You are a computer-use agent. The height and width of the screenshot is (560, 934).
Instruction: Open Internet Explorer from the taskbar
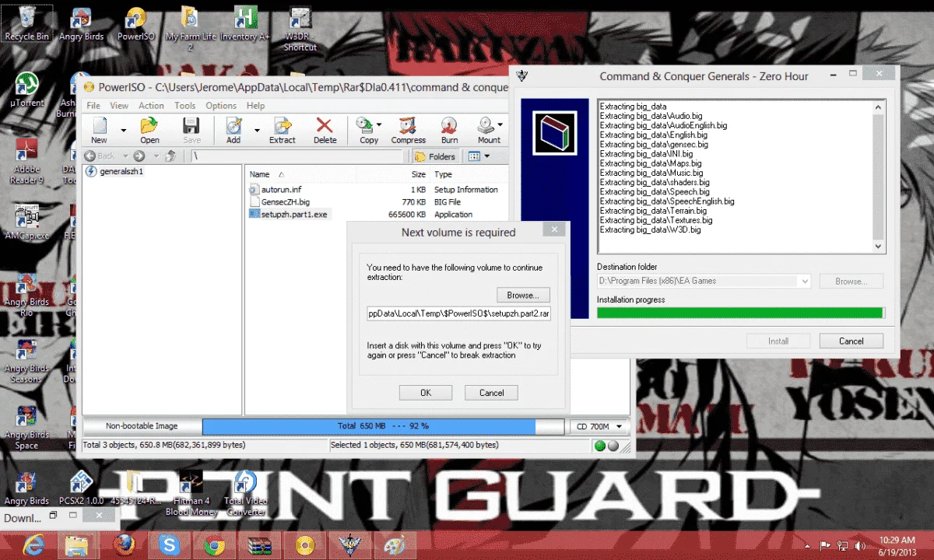coord(33,546)
